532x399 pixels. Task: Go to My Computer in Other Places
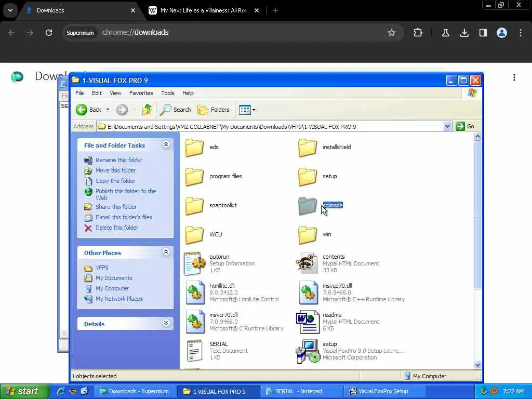(112, 288)
